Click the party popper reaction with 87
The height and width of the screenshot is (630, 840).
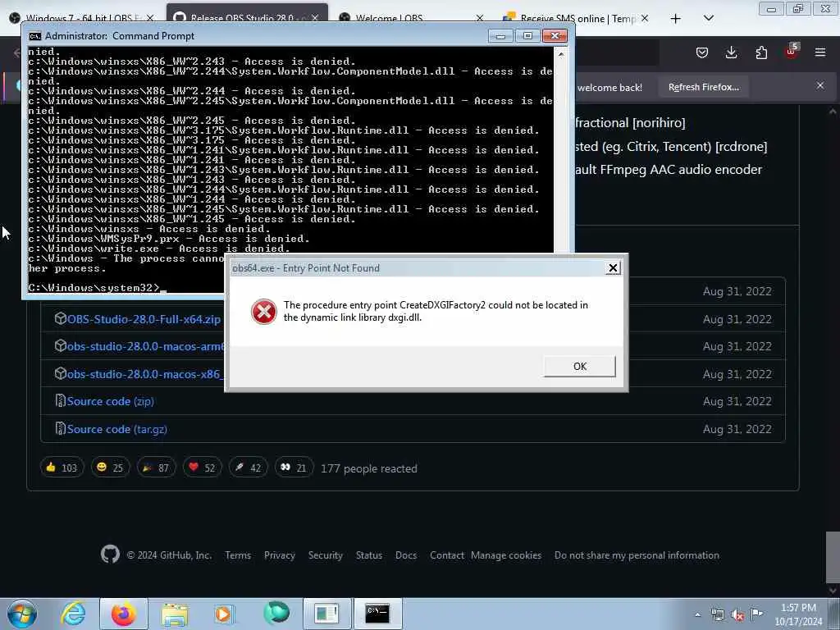coord(156,468)
